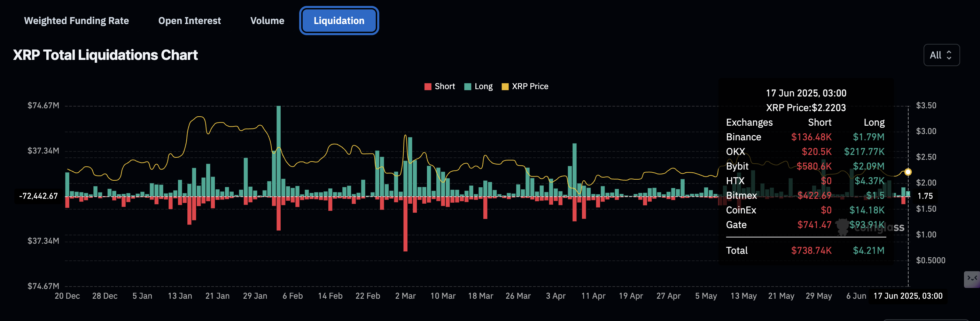Click the red Short legend swatch
This screenshot has height=321, width=980.
coord(428,87)
